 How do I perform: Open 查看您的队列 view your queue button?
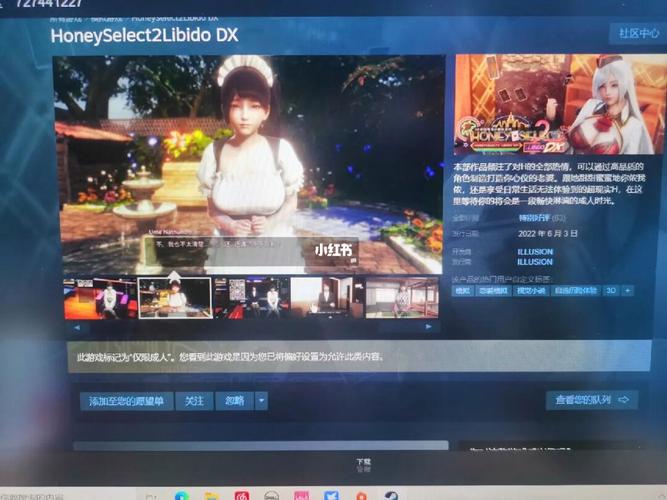click(592, 400)
